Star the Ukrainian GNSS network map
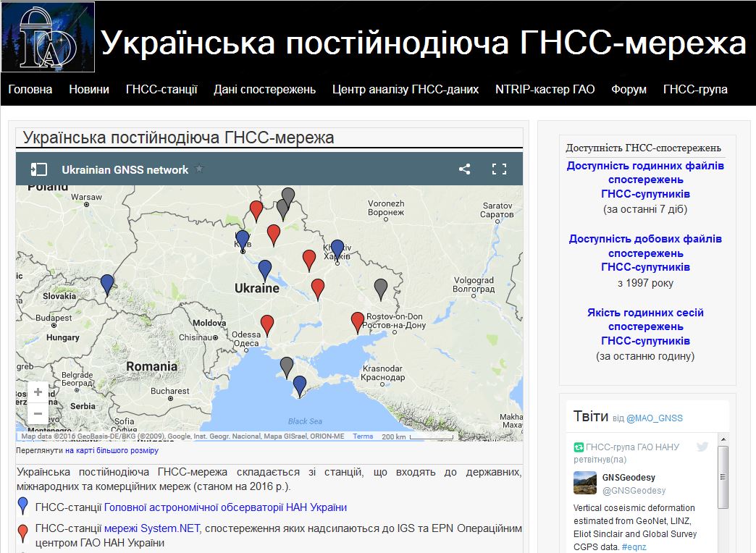This screenshot has width=756, height=553. (200, 169)
